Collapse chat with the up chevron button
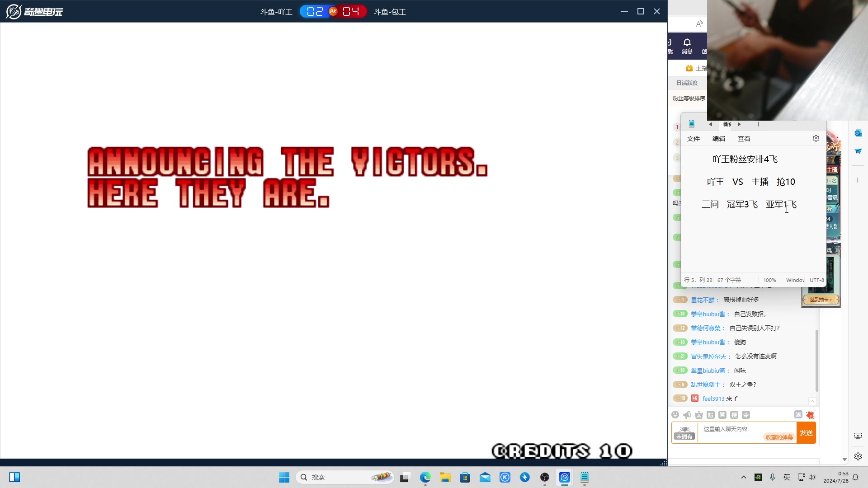 click(x=812, y=401)
